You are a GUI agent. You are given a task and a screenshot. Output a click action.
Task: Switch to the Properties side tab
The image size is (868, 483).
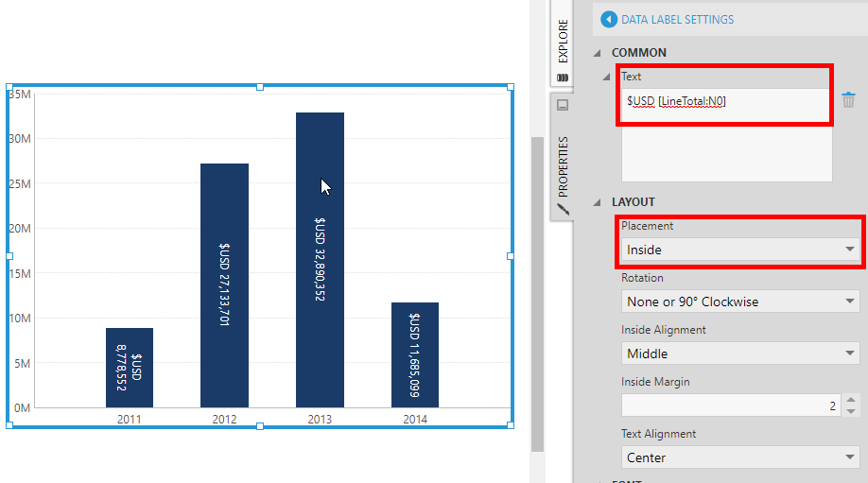click(x=562, y=167)
